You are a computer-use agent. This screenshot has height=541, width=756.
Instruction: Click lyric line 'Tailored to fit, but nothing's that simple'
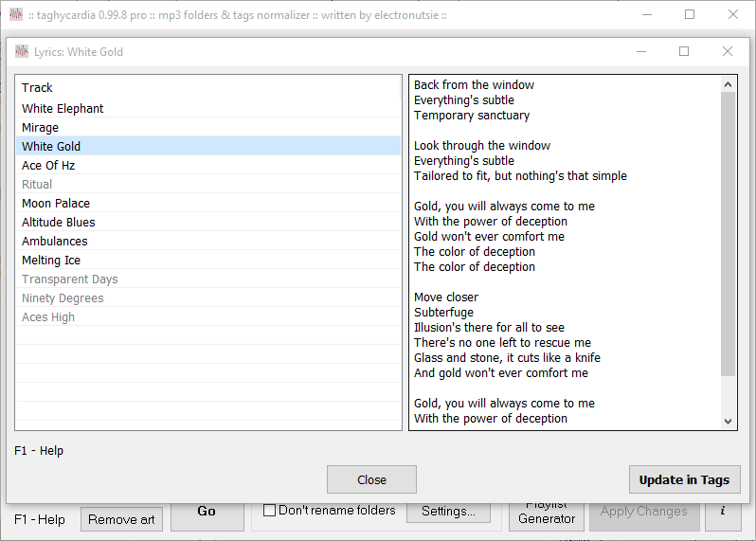pos(520,176)
